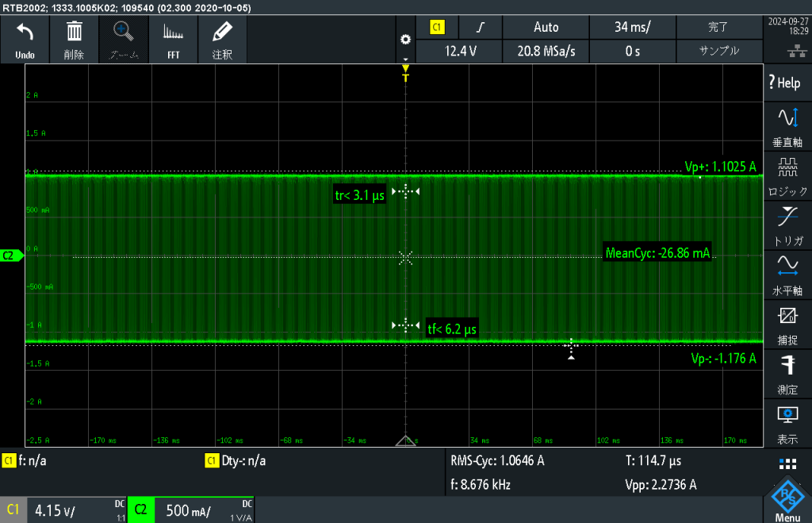Open the 垂直軸 vertical axis menu
812x523 pixels.
787,127
